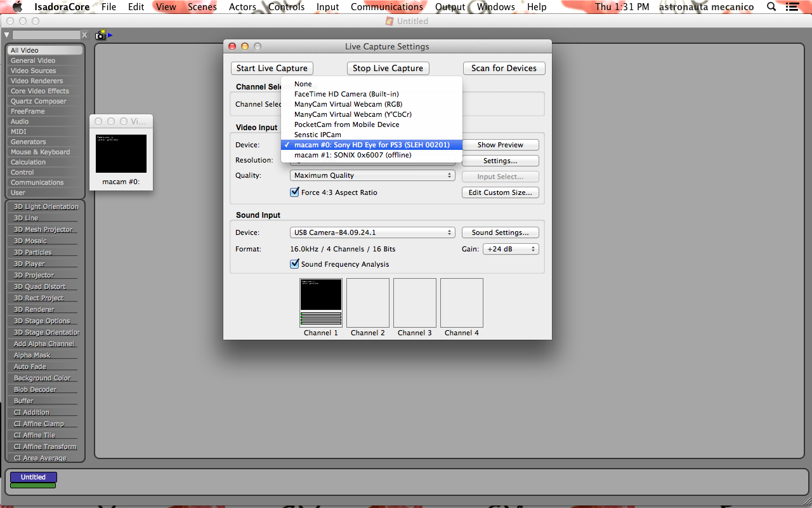Select Channel 4 preview thumbnail

pos(462,303)
